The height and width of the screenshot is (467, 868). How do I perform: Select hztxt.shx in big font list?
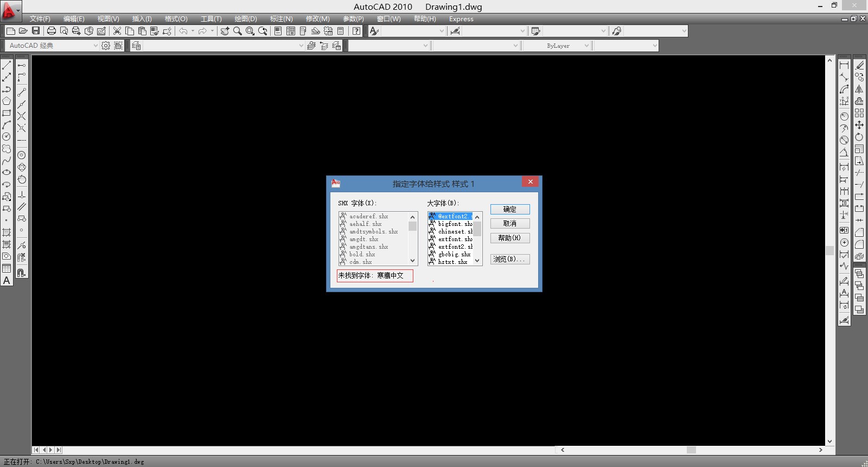point(451,262)
